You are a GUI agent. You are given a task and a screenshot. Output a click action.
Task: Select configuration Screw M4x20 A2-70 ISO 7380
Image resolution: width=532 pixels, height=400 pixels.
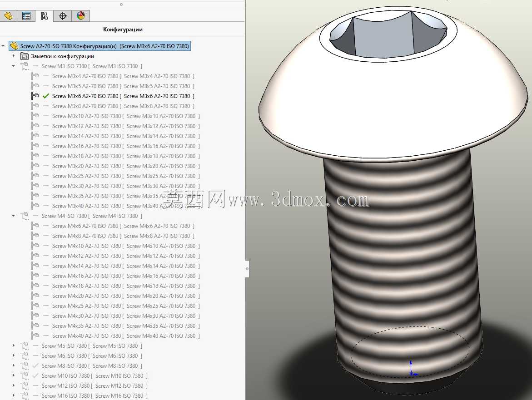pos(126,296)
